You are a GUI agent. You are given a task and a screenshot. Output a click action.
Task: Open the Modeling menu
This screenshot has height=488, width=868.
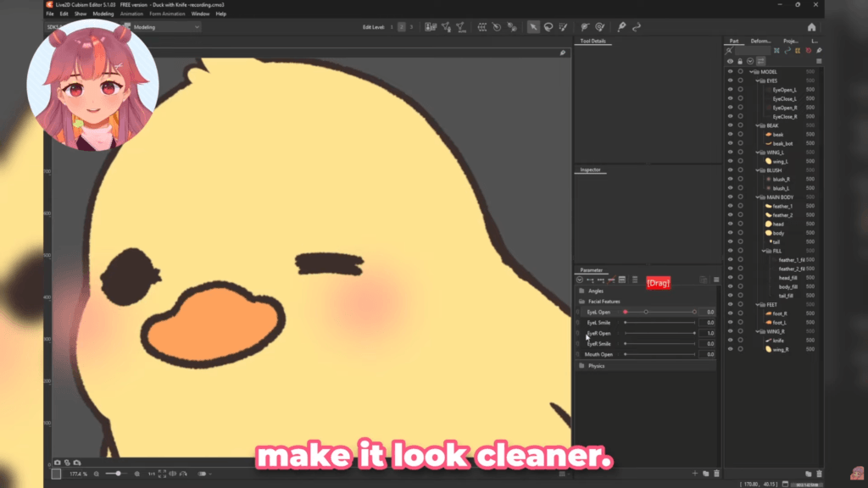point(103,14)
